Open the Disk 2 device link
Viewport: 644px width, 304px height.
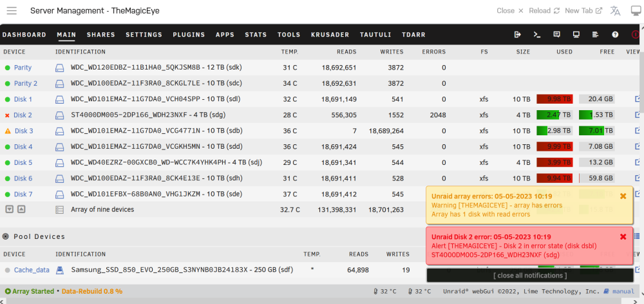click(23, 115)
